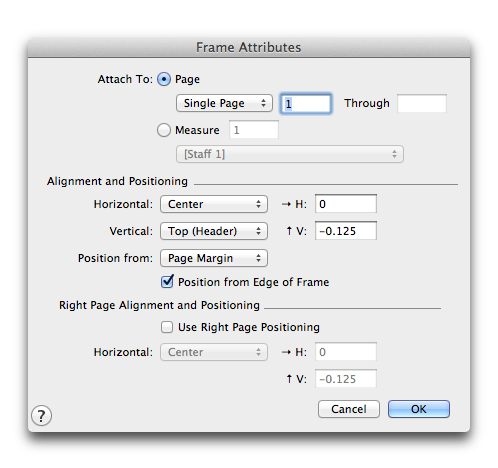Open the Single Page dropdown

point(224,103)
